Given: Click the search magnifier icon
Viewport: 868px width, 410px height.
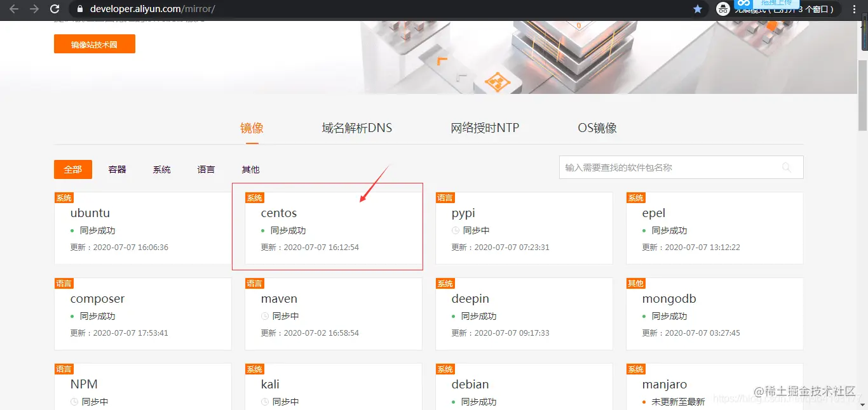Looking at the screenshot, I should tap(787, 168).
